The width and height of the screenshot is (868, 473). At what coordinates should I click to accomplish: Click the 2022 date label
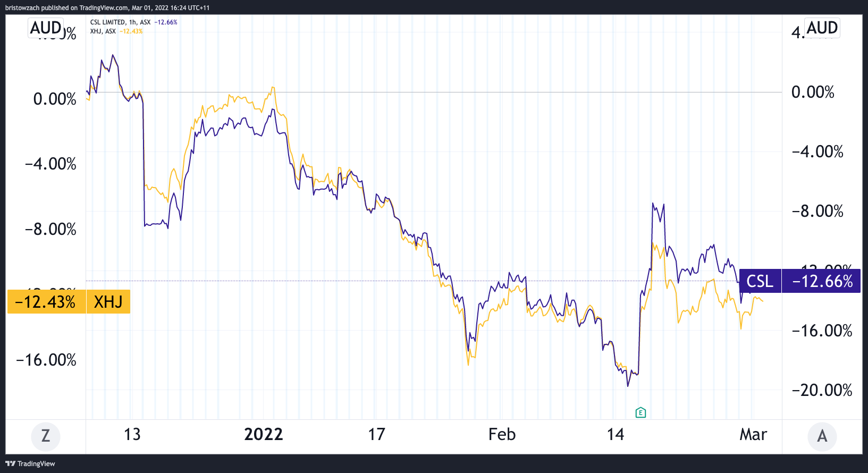pyautogui.click(x=264, y=434)
